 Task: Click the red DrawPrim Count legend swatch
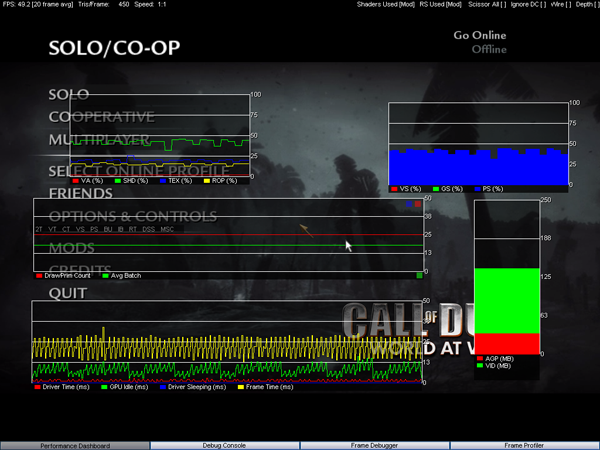tap(39, 276)
